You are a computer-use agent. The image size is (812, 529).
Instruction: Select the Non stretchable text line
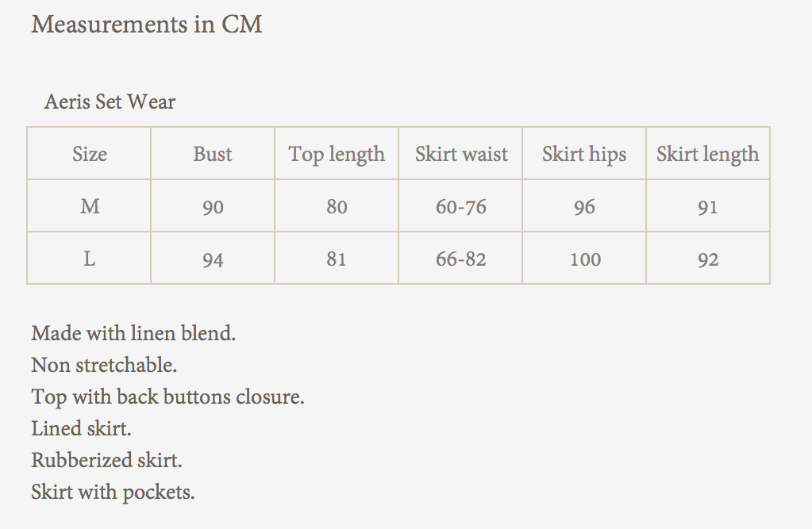[x=104, y=365]
